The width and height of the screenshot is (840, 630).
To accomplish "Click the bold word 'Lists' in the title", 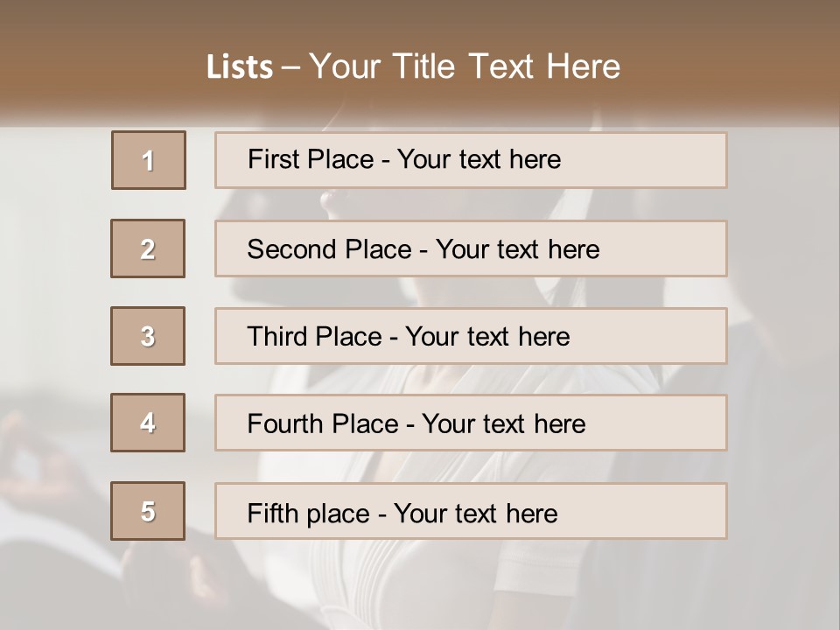I will tap(240, 67).
